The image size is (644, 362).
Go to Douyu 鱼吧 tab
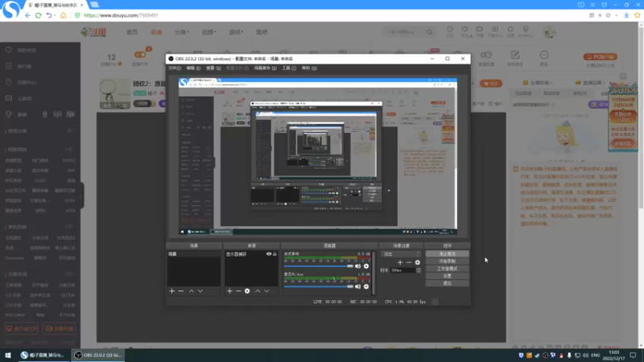coord(262,32)
